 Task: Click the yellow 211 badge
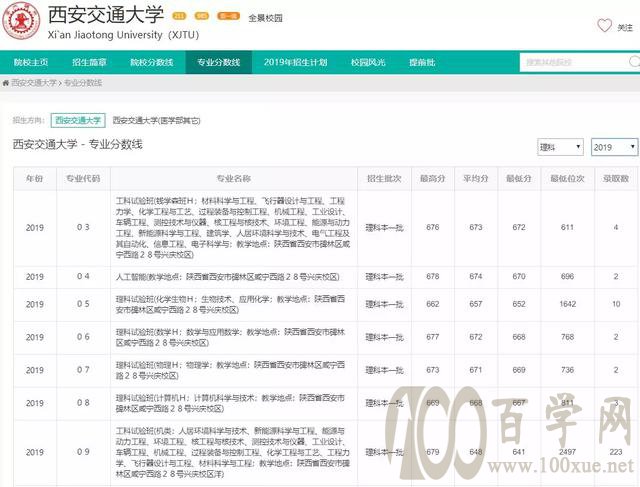[179, 16]
